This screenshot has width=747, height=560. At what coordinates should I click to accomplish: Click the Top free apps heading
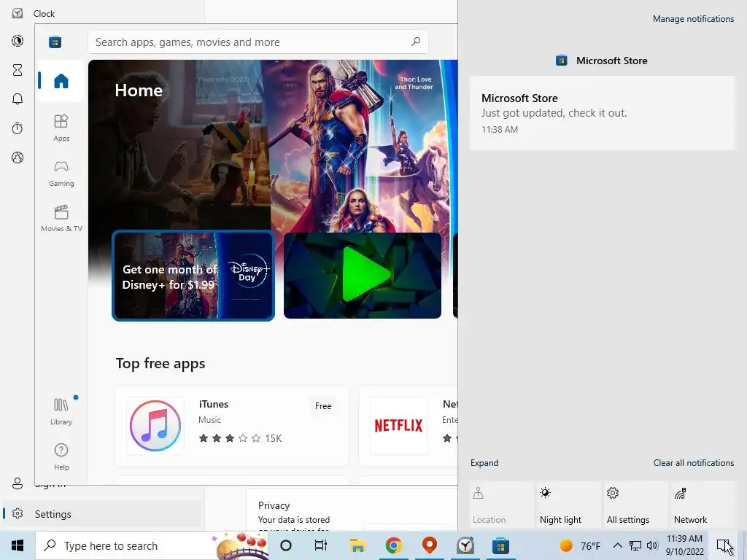pos(160,364)
